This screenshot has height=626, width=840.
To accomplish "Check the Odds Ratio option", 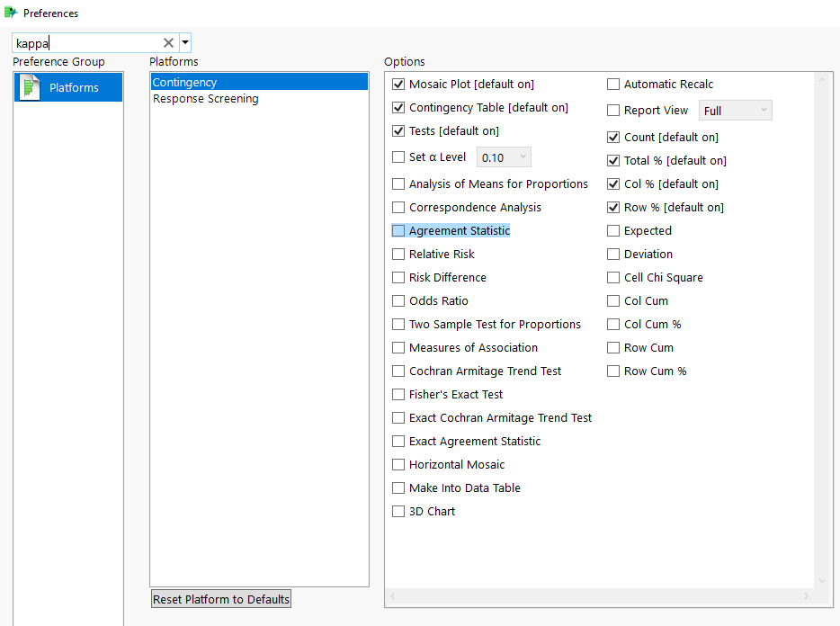I will point(398,301).
